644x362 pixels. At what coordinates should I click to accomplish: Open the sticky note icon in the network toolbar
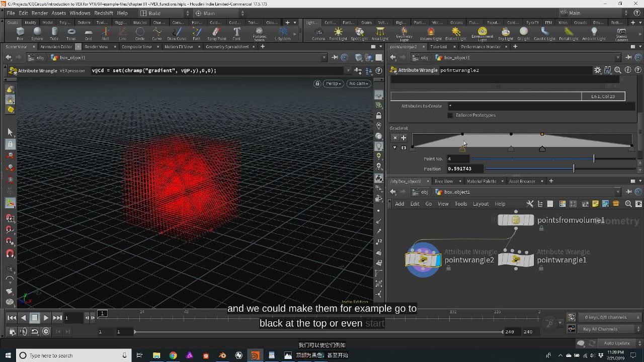595,204
